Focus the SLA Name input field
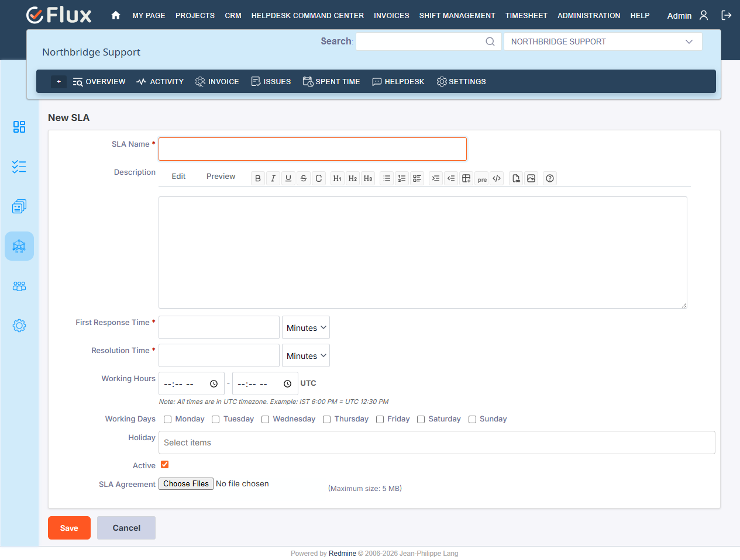Viewport: 740px width, 560px height. click(312, 149)
